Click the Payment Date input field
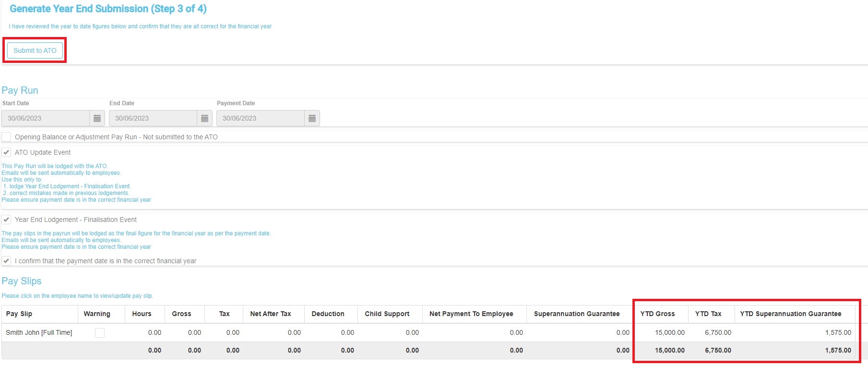Viewport: 868px width, 367px height. click(261, 118)
